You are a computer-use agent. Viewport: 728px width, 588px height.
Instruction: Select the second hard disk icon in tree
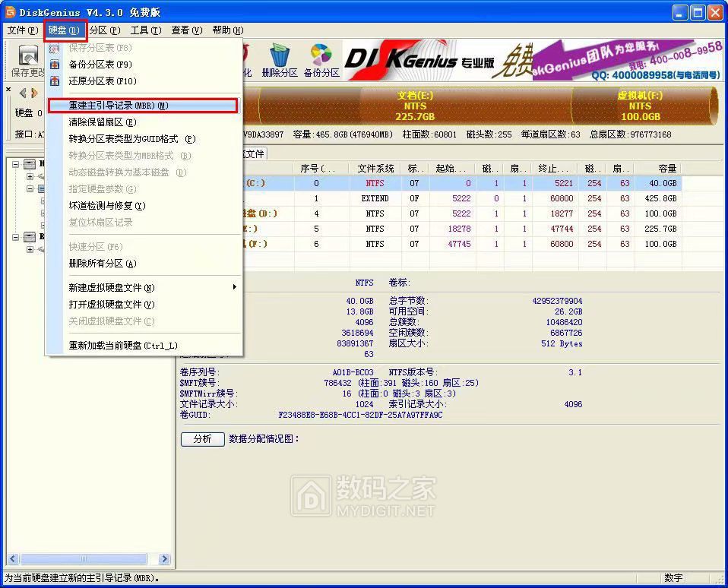[x=29, y=237]
